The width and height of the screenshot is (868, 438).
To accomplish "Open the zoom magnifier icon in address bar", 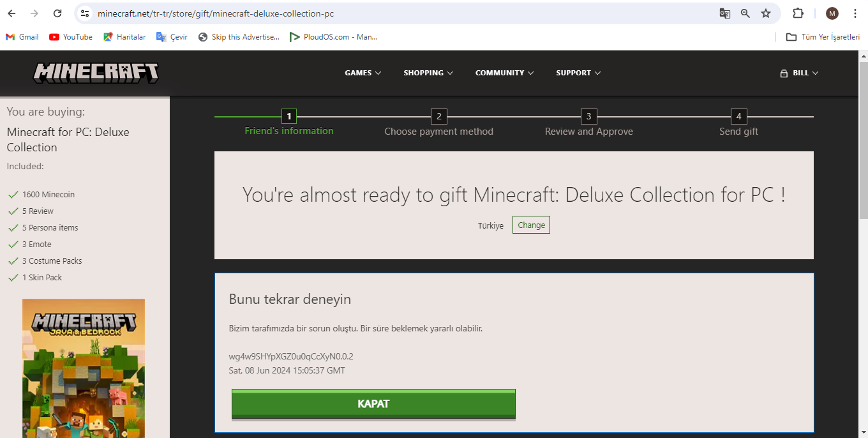I will click(x=745, y=13).
